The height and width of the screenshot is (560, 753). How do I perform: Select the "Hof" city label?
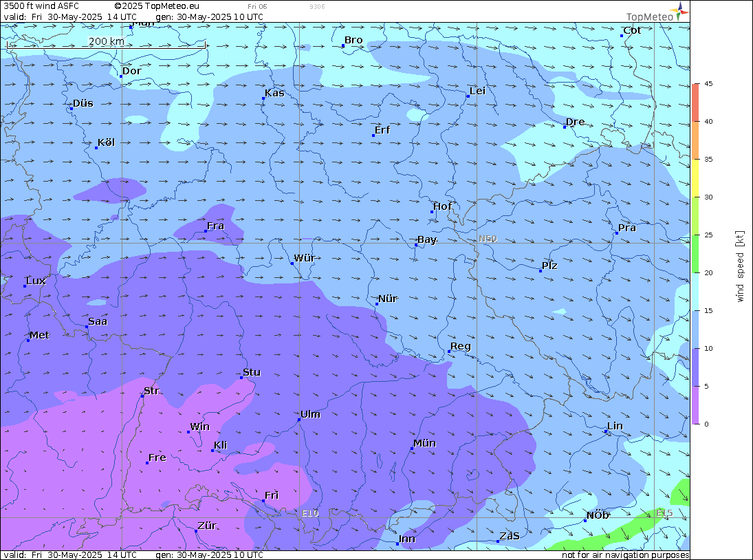click(x=442, y=206)
